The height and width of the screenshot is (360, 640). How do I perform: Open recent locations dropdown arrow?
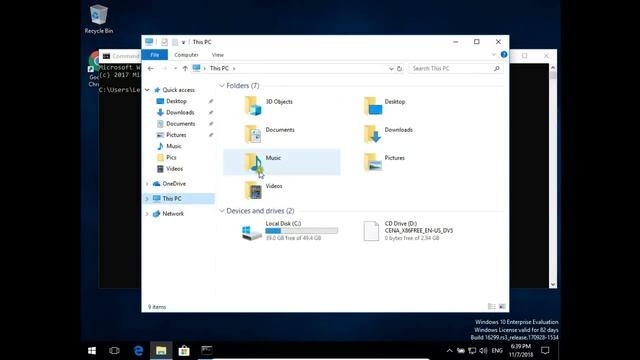pos(176,69)
